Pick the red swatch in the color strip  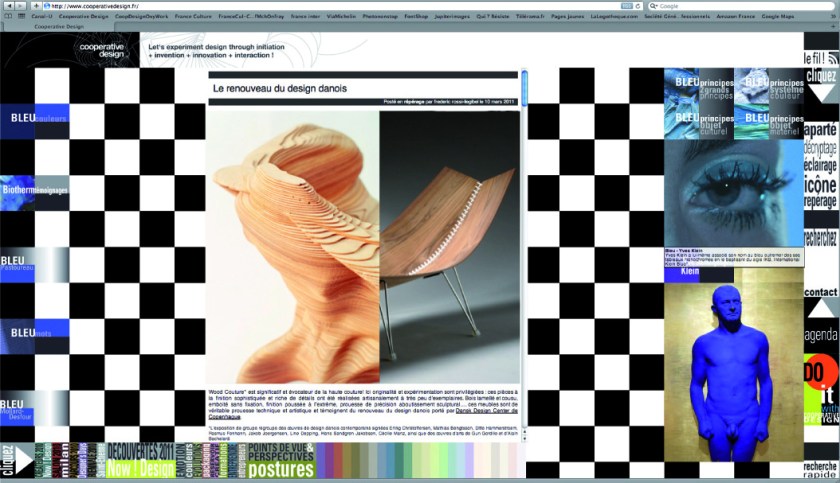(337, 460)
